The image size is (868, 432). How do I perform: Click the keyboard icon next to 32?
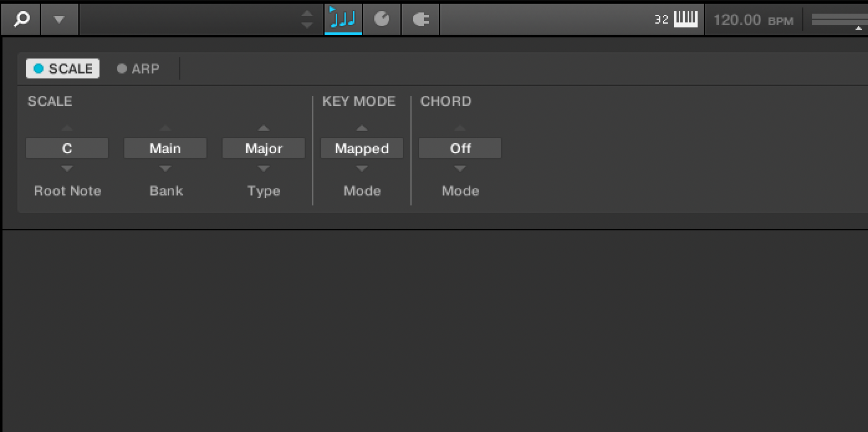tap(686, 19)
